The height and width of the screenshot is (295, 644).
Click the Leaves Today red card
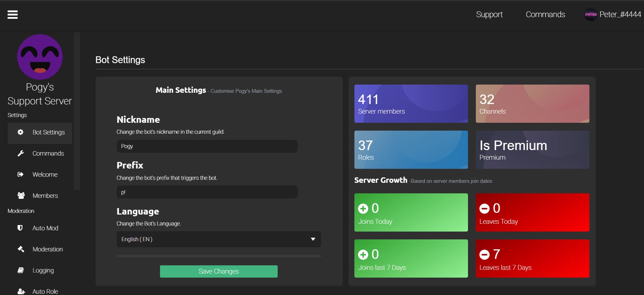click(532, 212)
